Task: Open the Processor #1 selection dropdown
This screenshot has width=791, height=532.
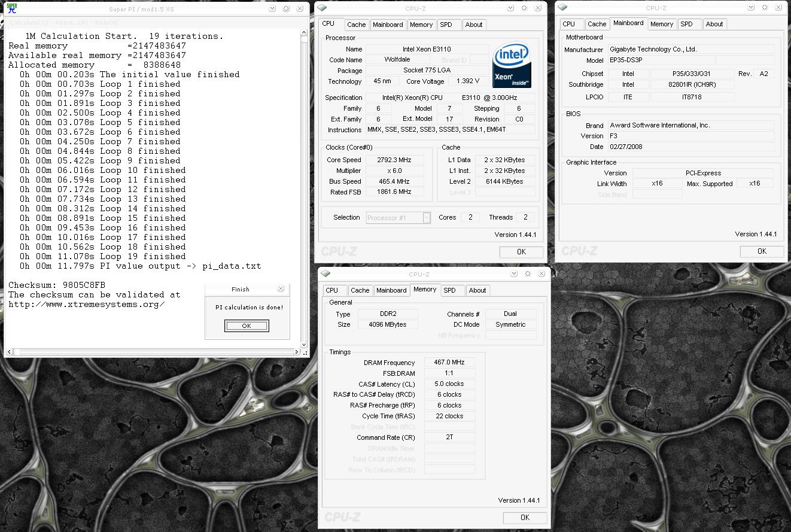Action: click(427, 218)
